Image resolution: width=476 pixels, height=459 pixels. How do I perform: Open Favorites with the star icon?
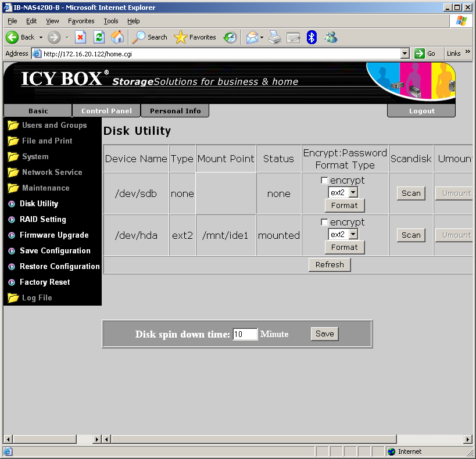coord(181,37)
